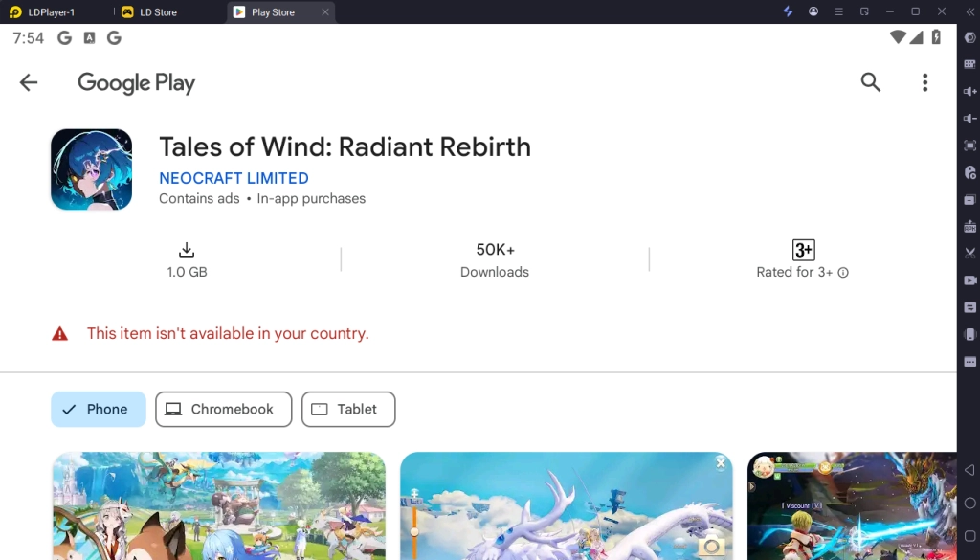The height and width of the screenshot is (560, 980).
Task: Open NEOCRAFT LIMITED developer page
Action: pos(234,178)
